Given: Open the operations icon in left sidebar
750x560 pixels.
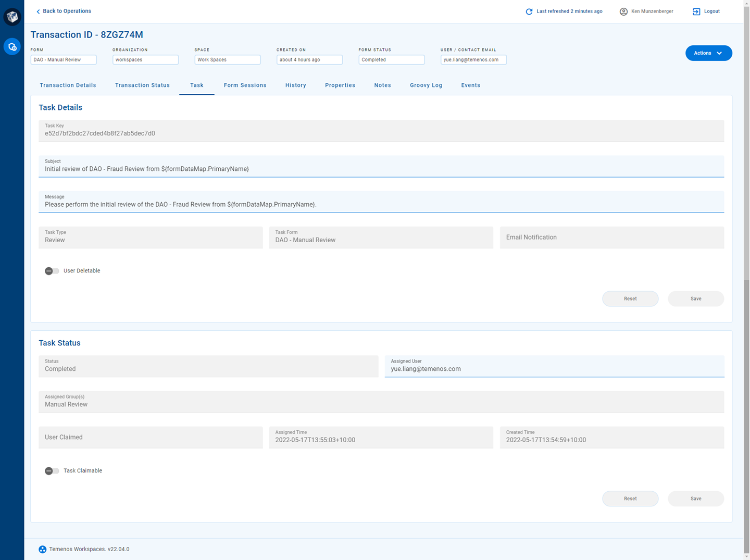Looking at the screenshot, I should click(12, 47).
